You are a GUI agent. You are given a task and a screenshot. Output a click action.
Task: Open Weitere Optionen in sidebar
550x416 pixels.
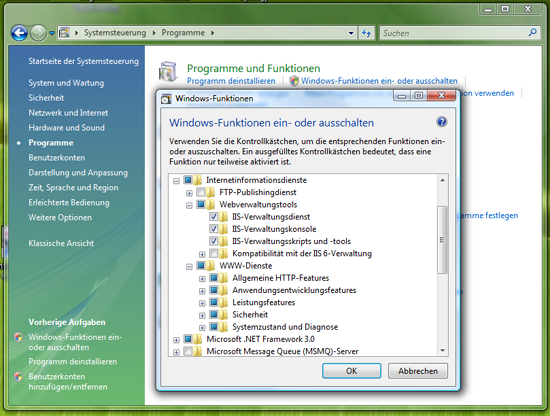[x=60, y=217]
